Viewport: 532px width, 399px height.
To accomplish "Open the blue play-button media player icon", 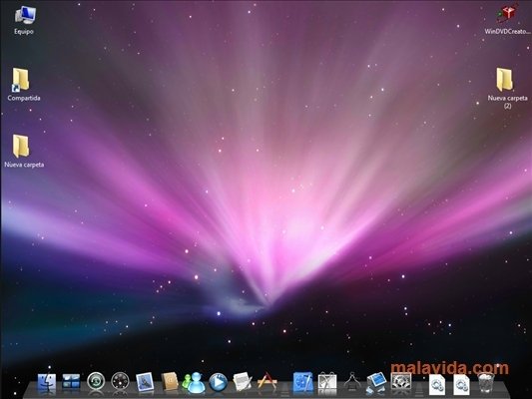I will tap(219, 383).
